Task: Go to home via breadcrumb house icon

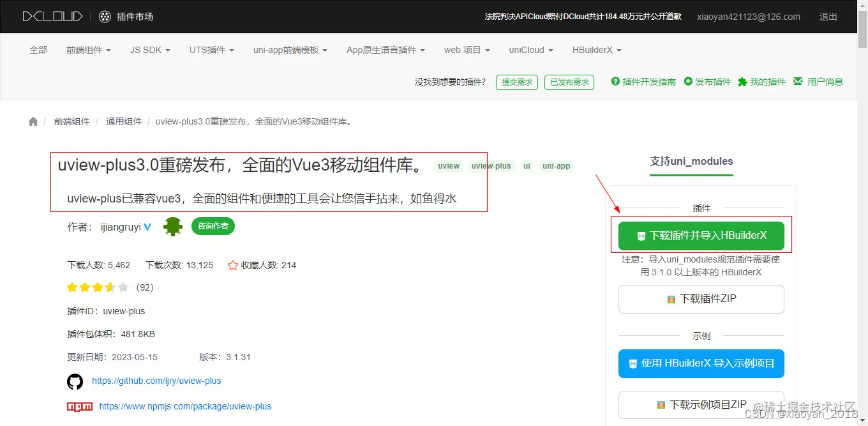Action: (33, 121)
